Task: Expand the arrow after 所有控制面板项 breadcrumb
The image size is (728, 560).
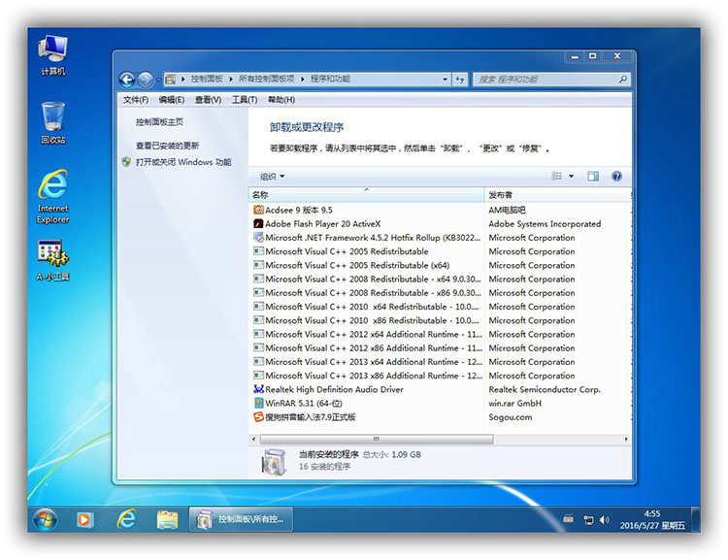Action: tap(302, 80)
